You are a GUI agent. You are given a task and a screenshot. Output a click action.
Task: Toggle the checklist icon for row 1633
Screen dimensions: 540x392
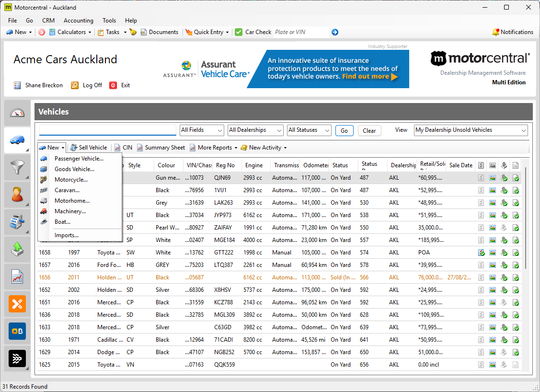tap(481, 328)
